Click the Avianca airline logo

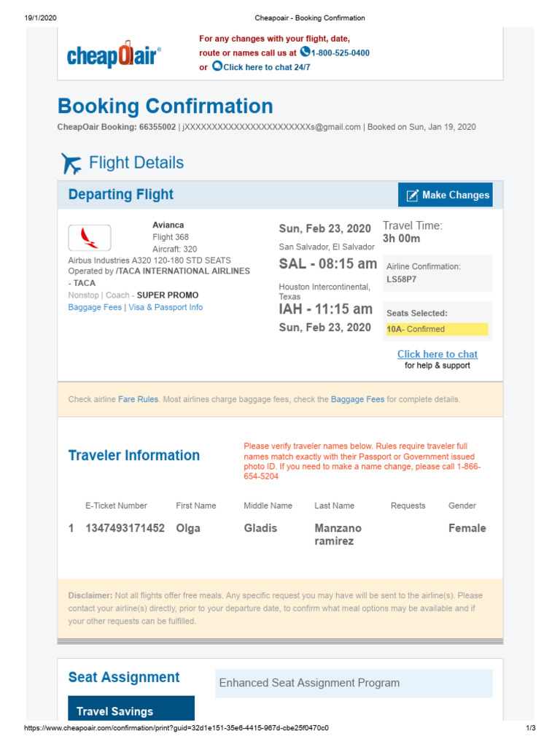tap(90, 238)
